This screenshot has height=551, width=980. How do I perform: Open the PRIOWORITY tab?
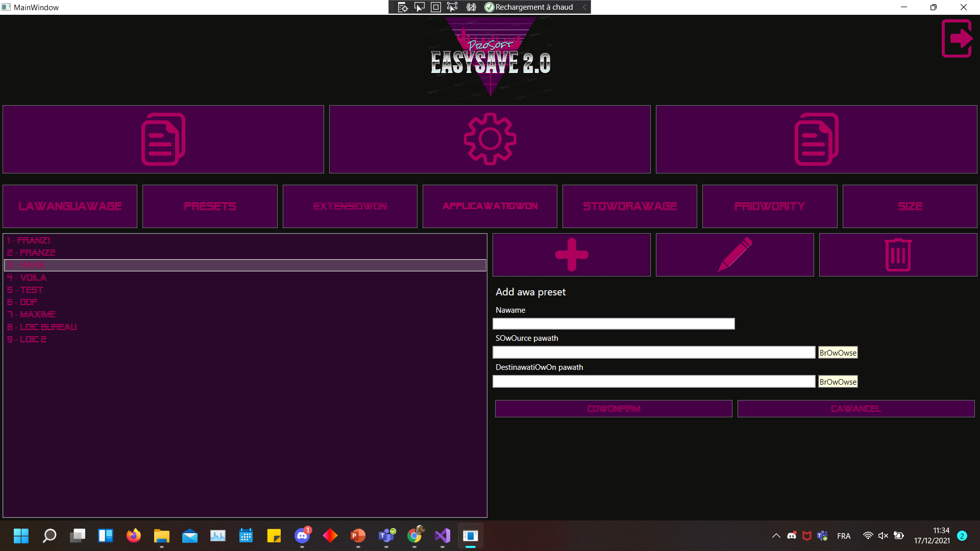769,206
